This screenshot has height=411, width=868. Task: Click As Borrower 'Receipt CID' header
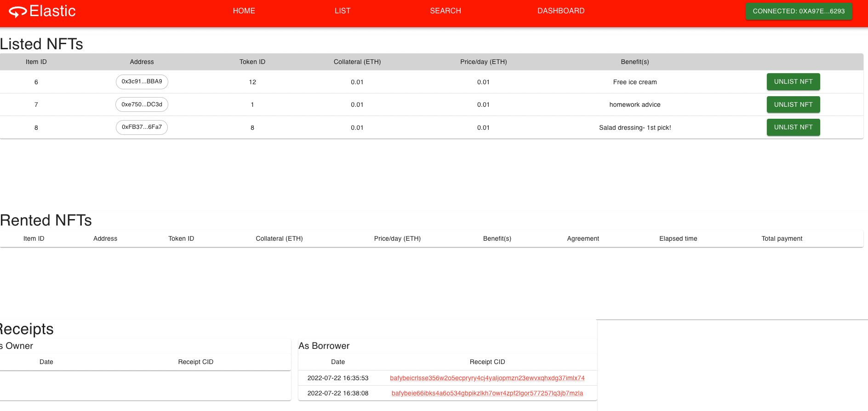487,362
